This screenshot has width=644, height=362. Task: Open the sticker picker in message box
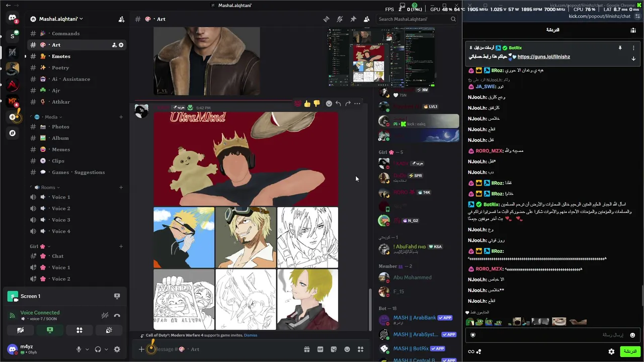coord(334,349)
